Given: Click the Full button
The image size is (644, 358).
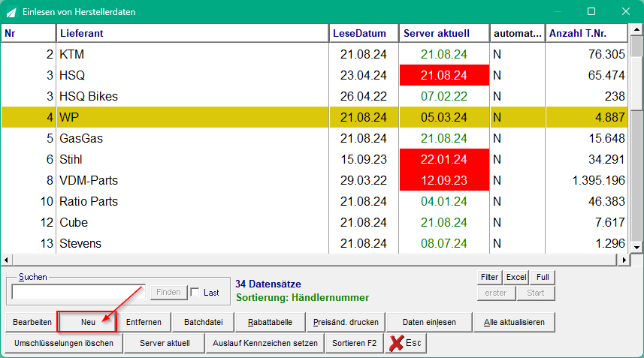Looking at the screenshot, I should pyautogui.click(x=543, y=277).
